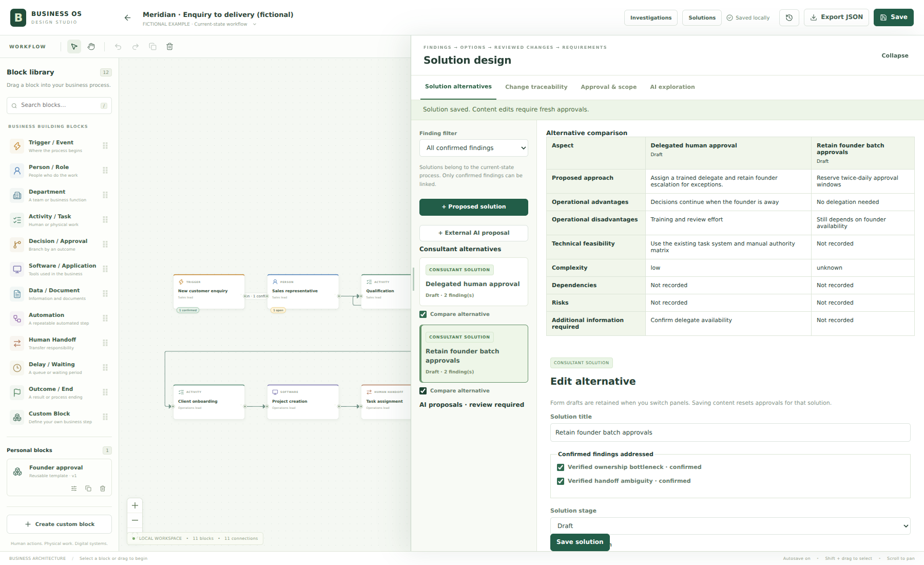
Task: Click the External AI proposal button
Action: click(474, 233)
